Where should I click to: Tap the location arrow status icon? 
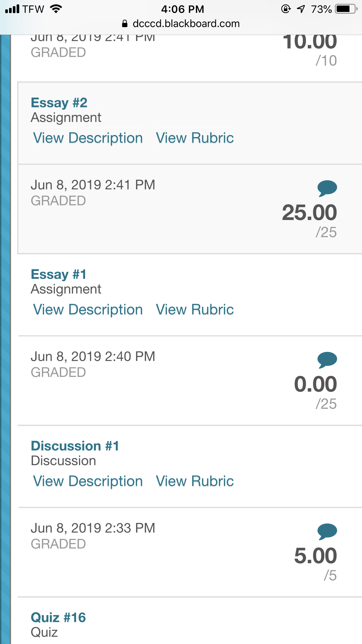[301, 9]
